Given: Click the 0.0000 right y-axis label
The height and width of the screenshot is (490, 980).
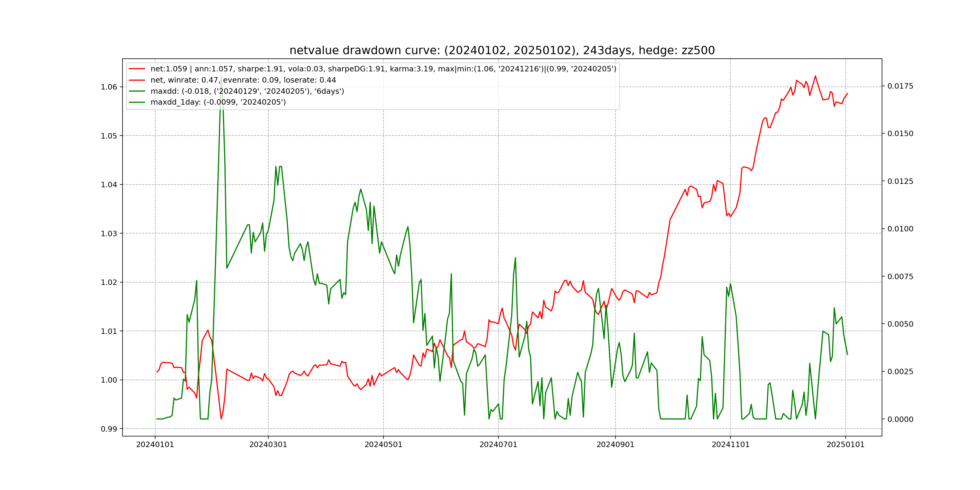Looking at the screenshot, I should [x=900, y=419].
